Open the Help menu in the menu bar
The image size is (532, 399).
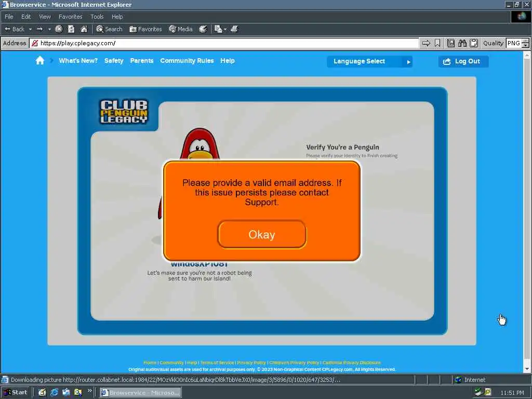click(117, 17)
